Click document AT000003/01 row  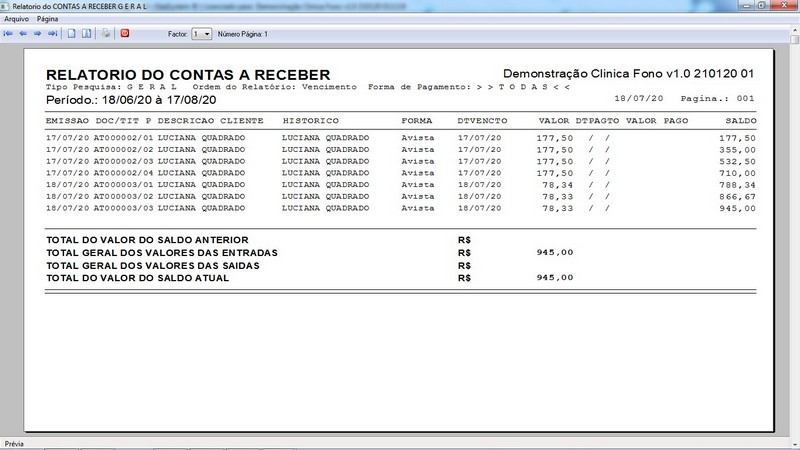(x=401, y=185)
